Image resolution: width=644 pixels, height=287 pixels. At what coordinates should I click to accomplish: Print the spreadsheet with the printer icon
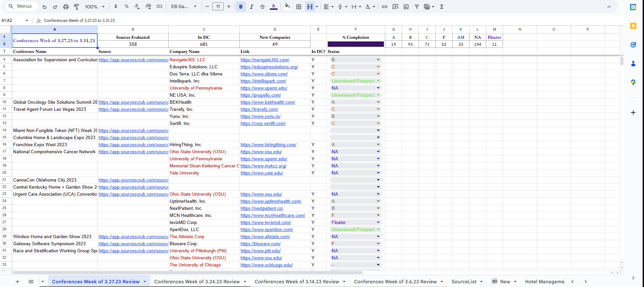pos(66,7)
